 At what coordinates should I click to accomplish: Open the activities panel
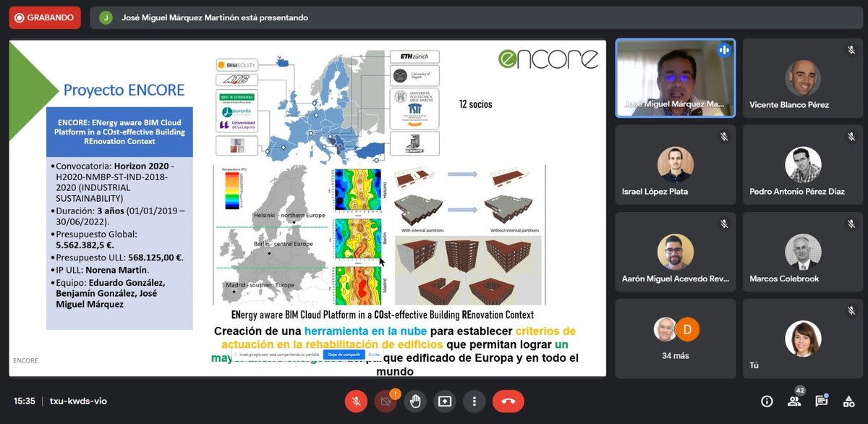coord(848,401)
